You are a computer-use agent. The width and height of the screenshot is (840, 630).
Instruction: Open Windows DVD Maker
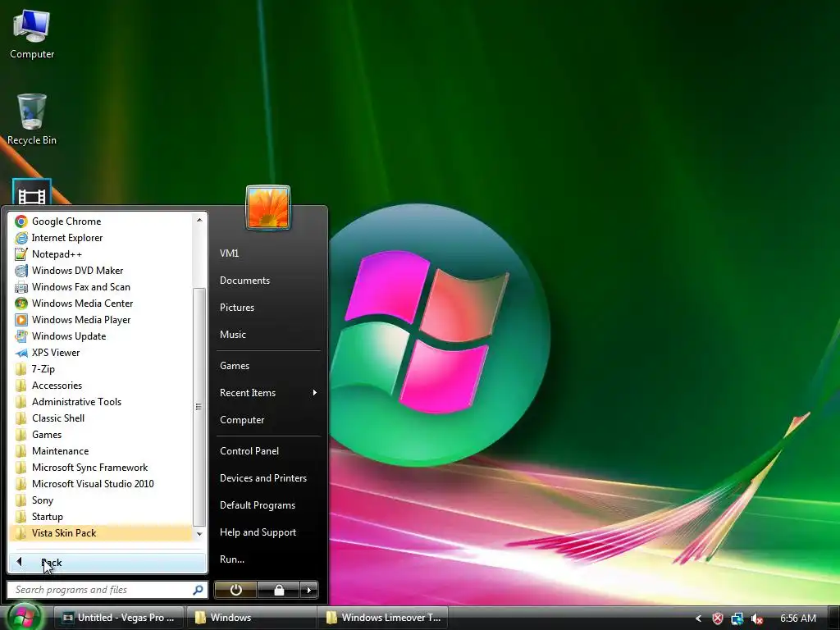pyautogui.click(x=101, y=271)
